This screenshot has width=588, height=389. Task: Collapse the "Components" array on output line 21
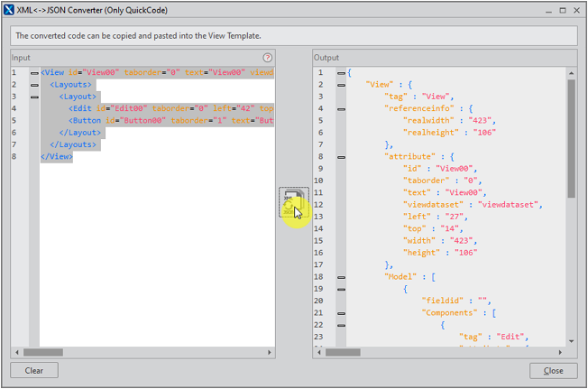pos(341,312)
